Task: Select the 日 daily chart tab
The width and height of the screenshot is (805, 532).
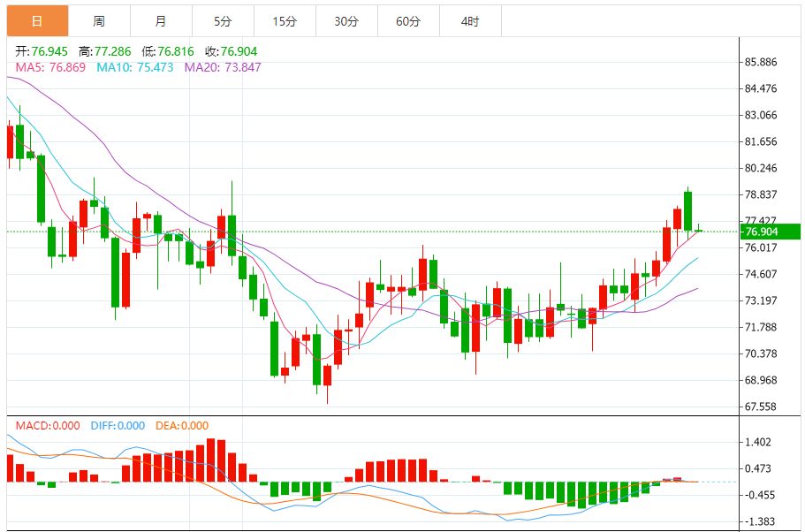Action: tap(37, 21)
